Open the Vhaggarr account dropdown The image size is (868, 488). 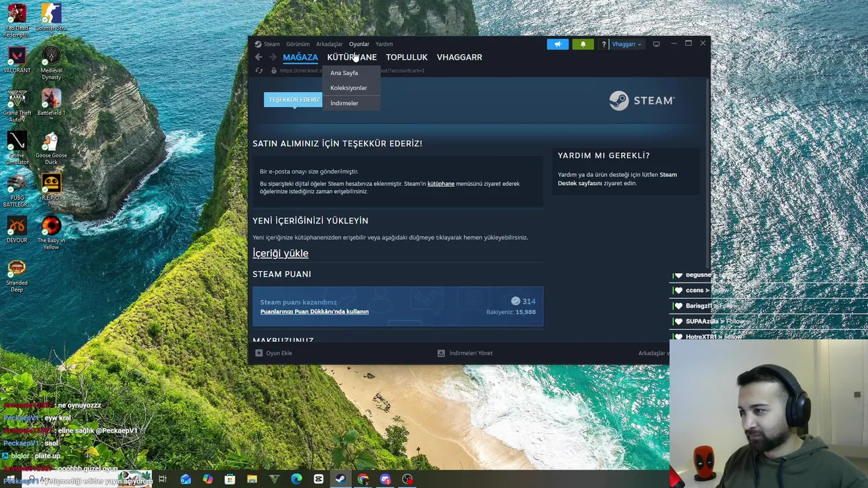click(627, 44)
